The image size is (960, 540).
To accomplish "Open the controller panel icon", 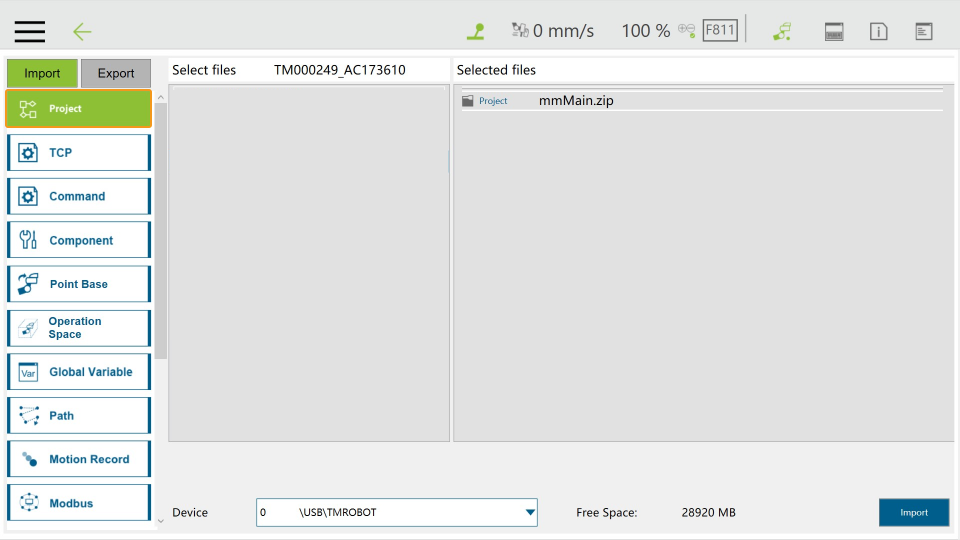I will [x=834, y=31].
